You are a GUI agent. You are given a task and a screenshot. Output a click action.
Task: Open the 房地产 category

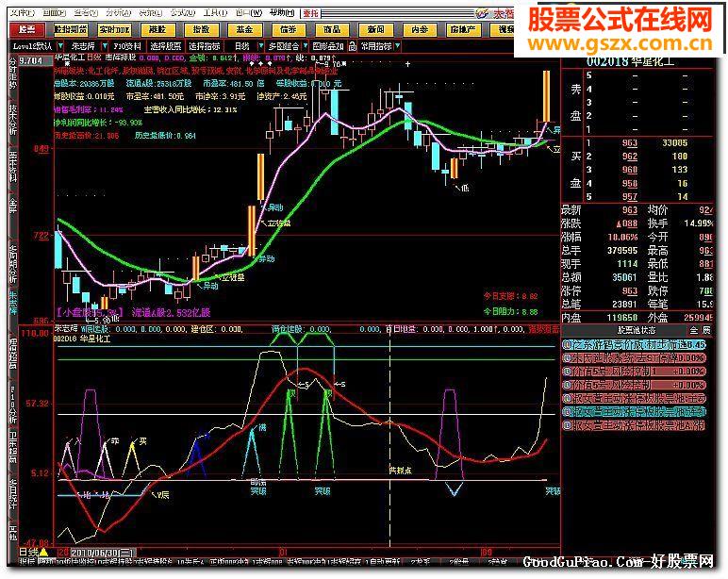pos(462,30)
